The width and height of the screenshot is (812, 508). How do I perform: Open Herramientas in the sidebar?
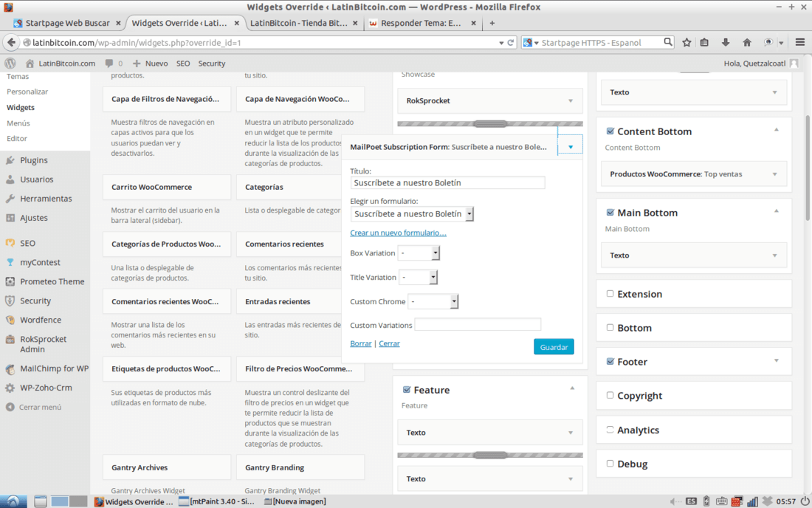click(x=46, y=199)
